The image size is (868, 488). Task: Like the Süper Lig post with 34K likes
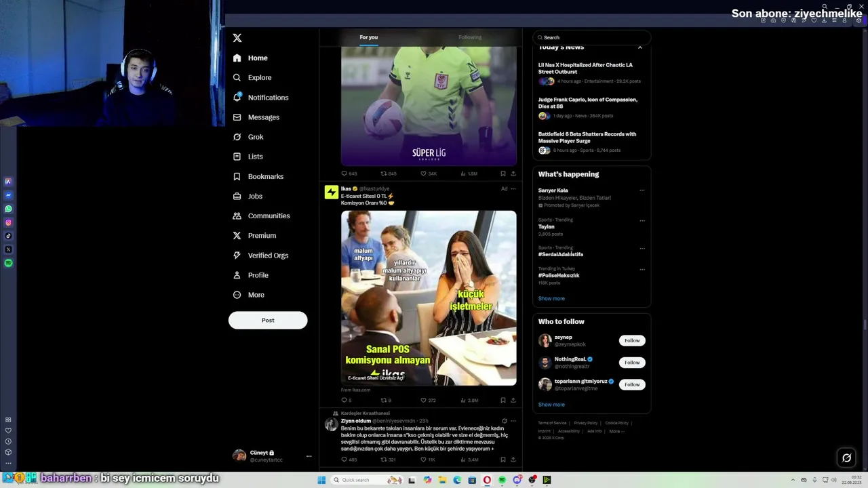pyautogui.click(x=424, y=174)
